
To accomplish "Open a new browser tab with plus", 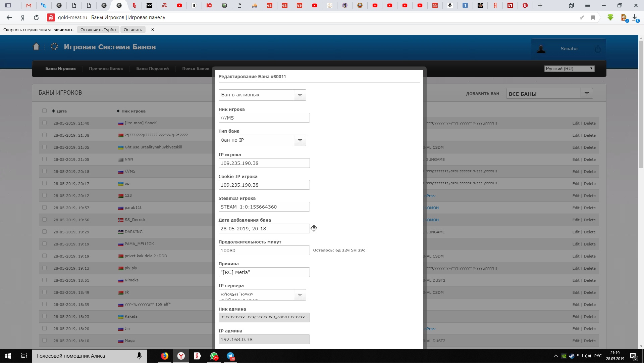I will click(x=540, y=5).
